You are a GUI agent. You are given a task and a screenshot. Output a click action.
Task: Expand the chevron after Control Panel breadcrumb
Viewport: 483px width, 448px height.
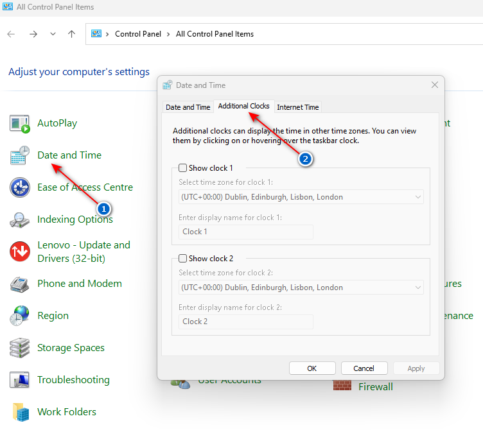(x=168, y=34)
